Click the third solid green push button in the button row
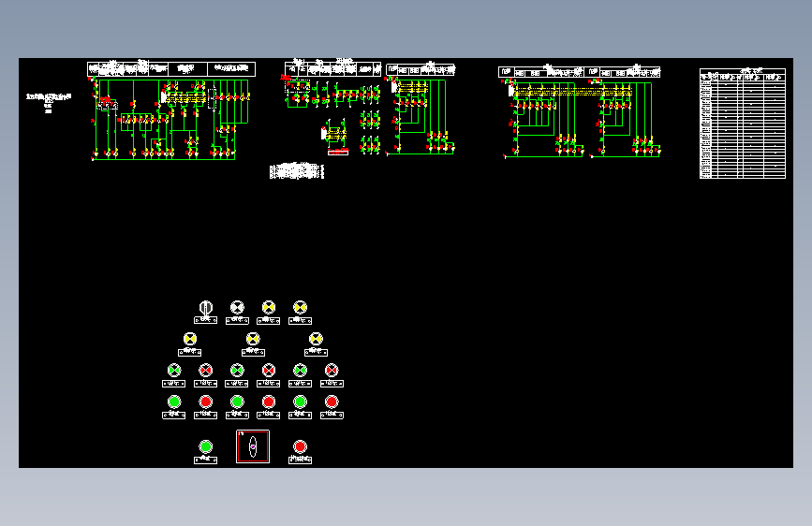This screenshot has width=812, height=526. (300, 402)
